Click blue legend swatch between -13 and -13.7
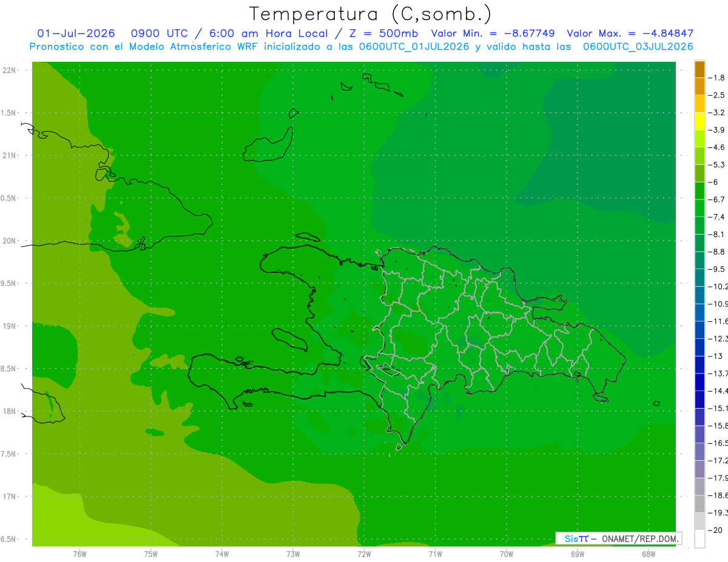Viewport: 728px width, 562px height. tap(699, 364)
